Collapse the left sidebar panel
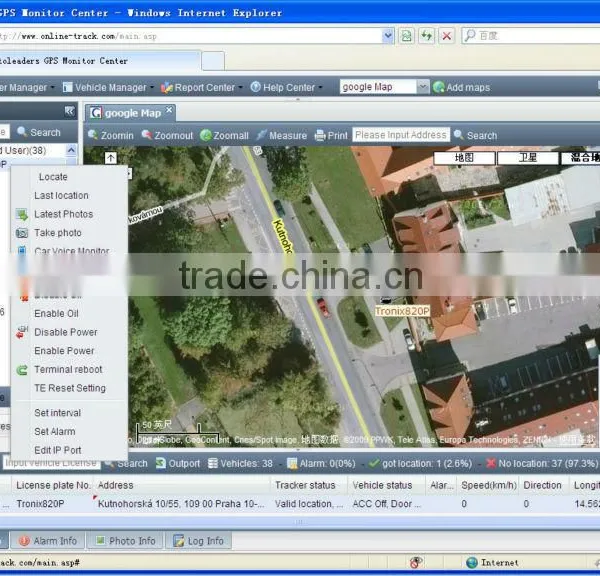 (x=69, y=111)
